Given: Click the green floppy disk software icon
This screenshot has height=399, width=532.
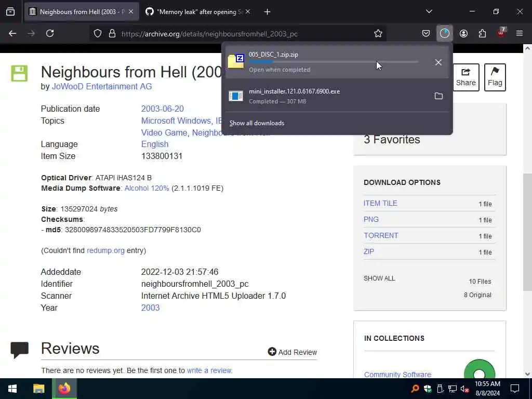Looking at the screenshot, I should 19,73.
